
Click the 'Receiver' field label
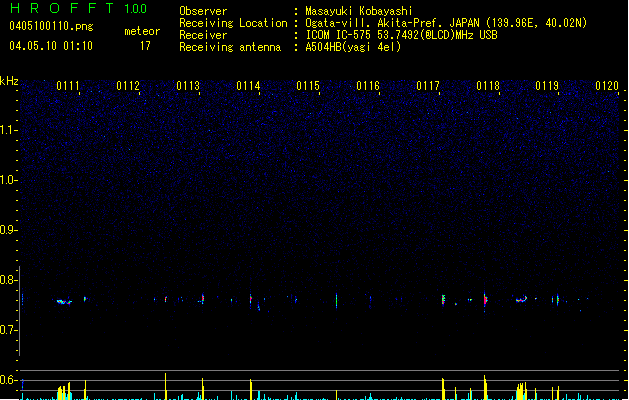pyautogui.click(x=203, y=35)
